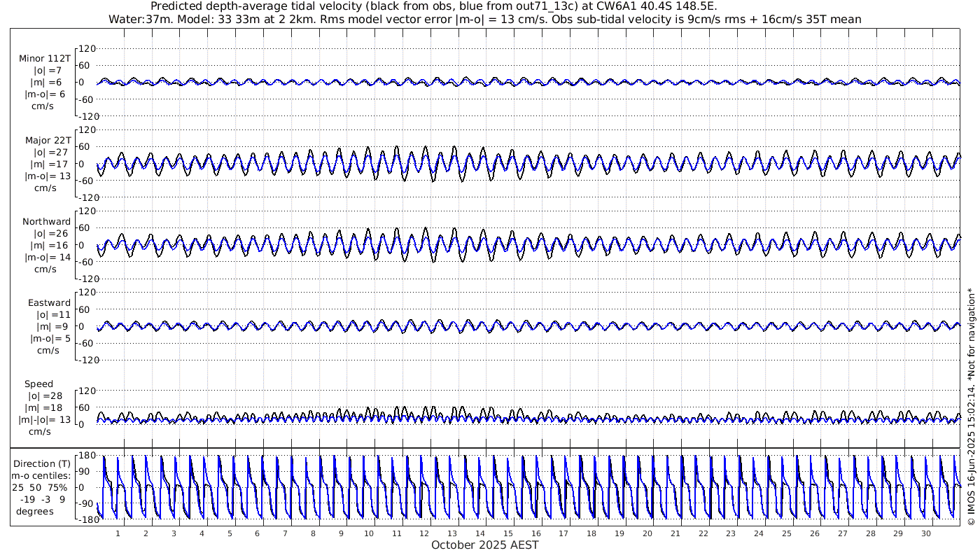Screen dimensions: 980x560
Task: Select day "30" on the date axis
Action: [x=926, y=533]
